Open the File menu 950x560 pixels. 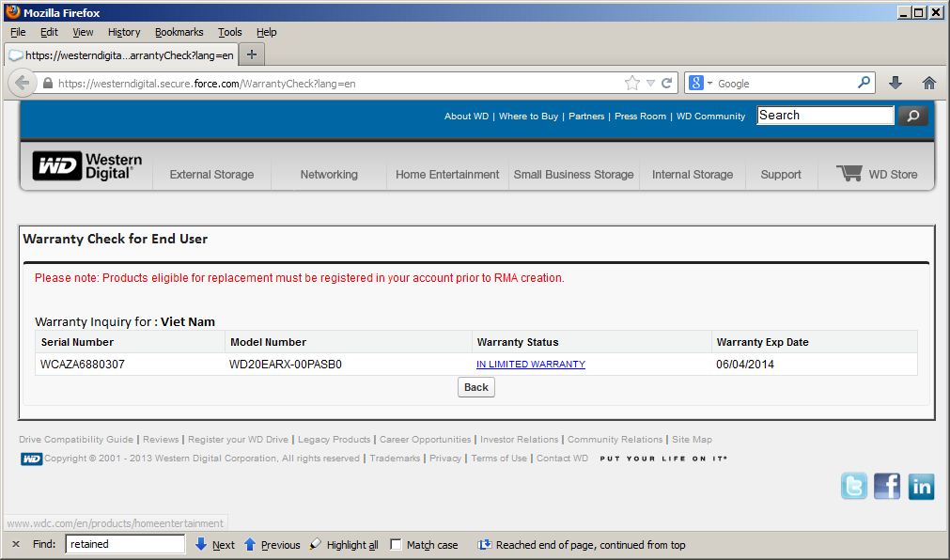click(18, 32)
